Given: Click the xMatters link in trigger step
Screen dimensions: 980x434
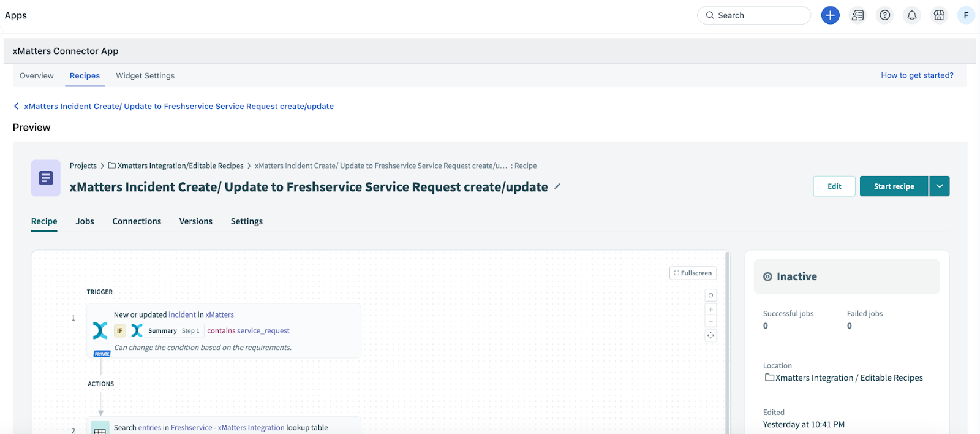Looking at the screenshot, I should click(220, 314).
